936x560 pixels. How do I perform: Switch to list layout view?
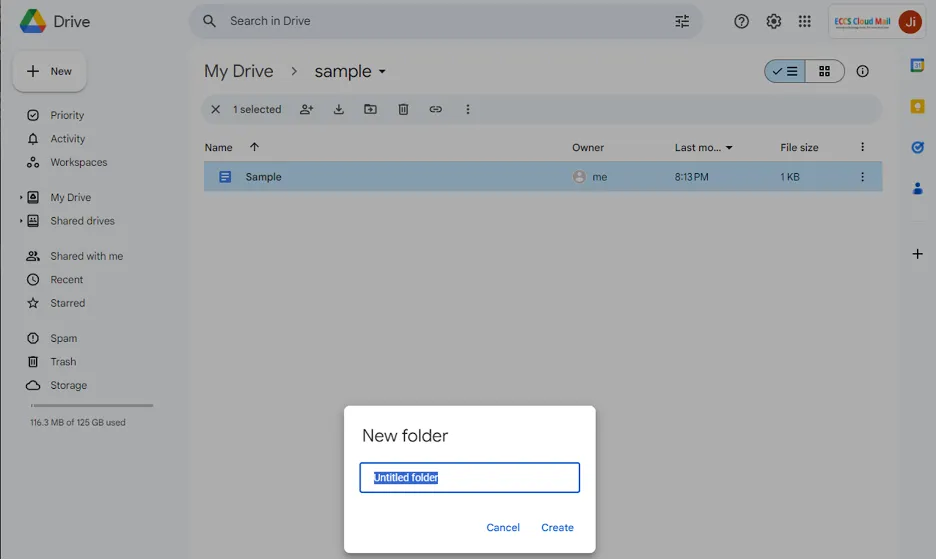[786, 71]
